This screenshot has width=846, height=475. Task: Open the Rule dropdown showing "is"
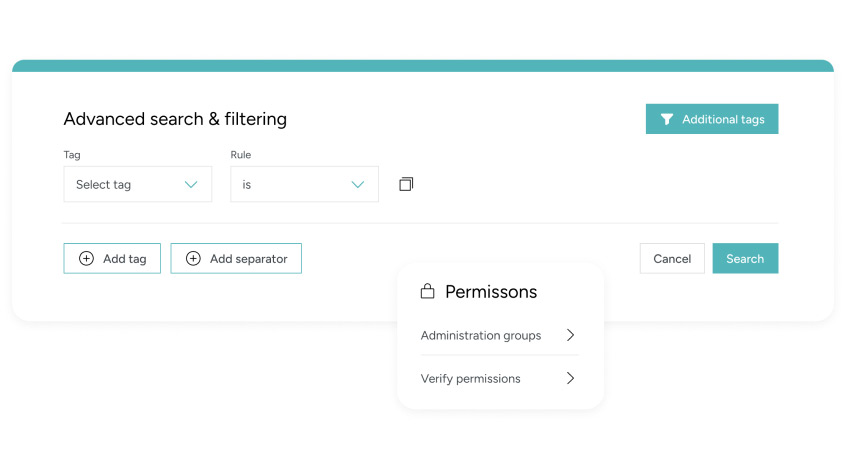(304, 185)
